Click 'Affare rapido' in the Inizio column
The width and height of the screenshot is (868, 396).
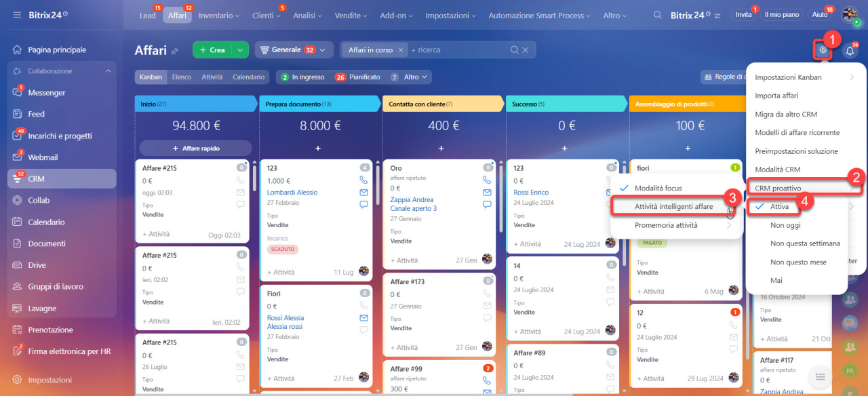(195, 148)
